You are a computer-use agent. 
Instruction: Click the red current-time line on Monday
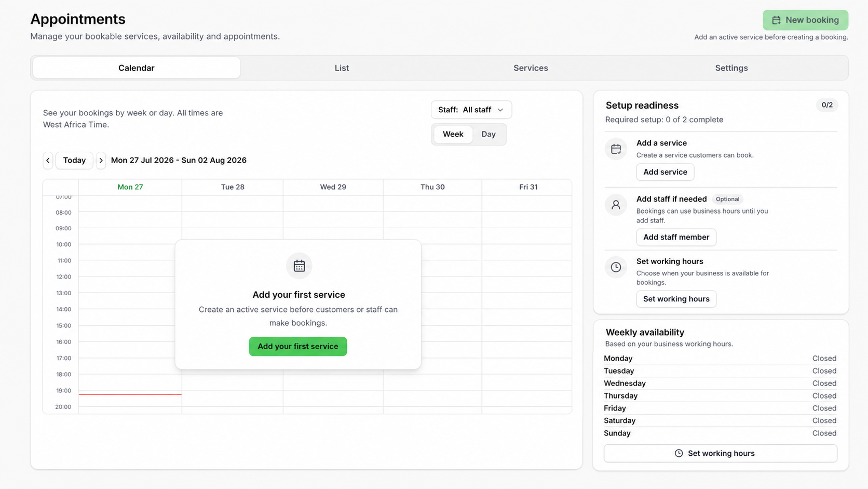pyautogui.click(x=130, y=394)
